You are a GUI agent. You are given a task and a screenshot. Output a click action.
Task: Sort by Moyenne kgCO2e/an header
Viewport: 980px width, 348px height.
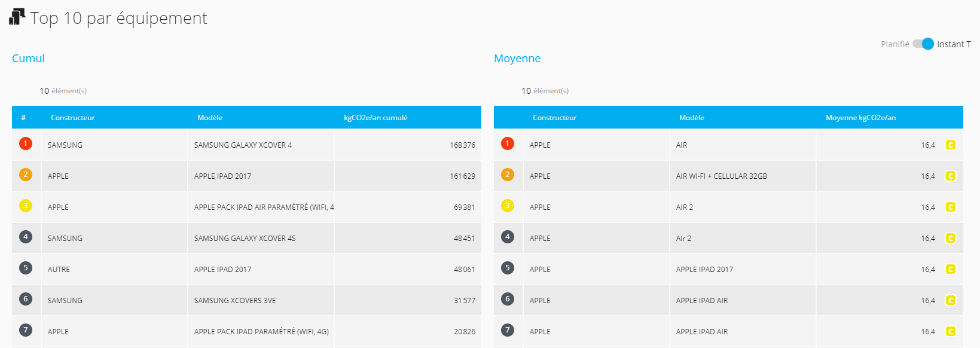(860, 118)
